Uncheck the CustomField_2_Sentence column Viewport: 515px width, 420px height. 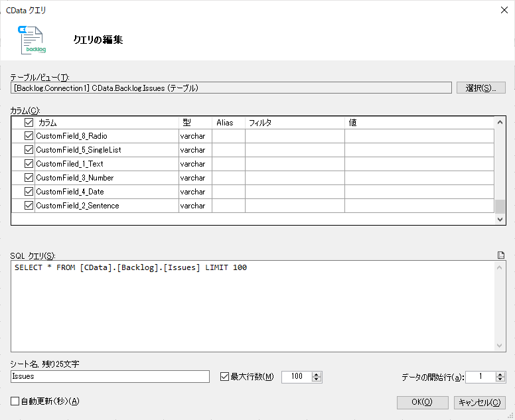pyautogui.click(x=29, y=206)
